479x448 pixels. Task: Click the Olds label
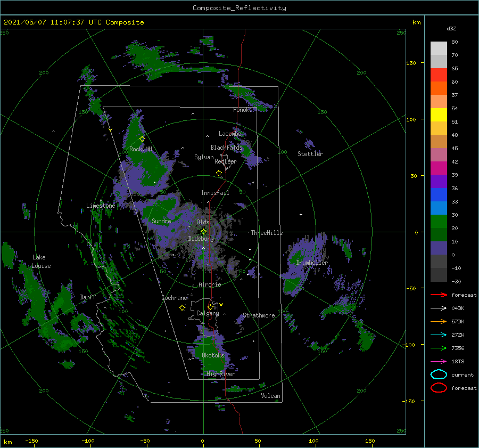pyautogui.click(x=203, y=222)
